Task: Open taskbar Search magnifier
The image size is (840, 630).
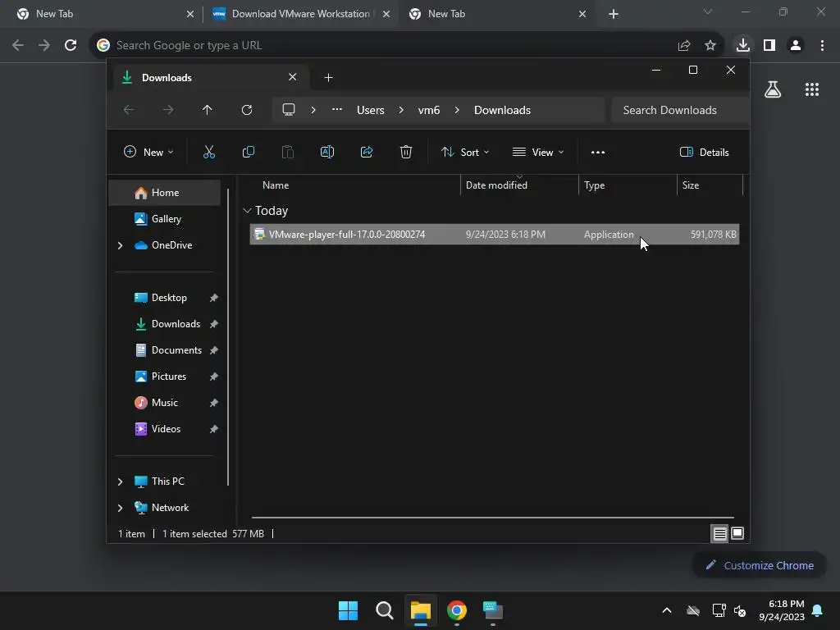Action: click(x=385, y=610)
